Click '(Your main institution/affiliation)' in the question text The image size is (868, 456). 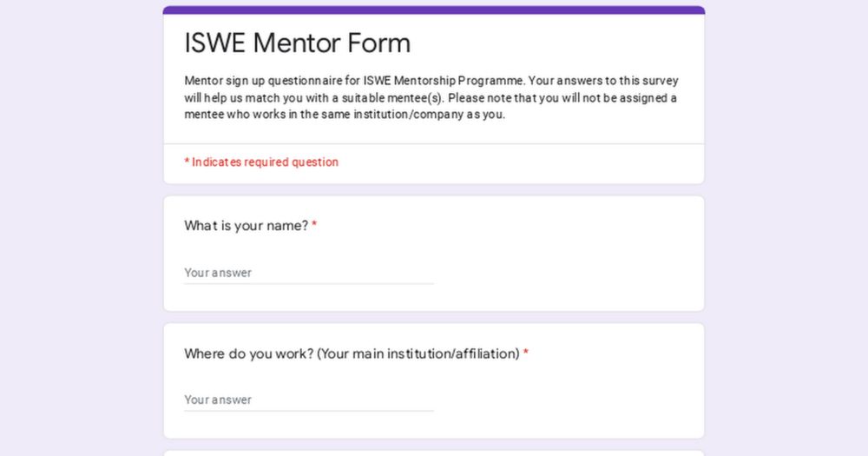point(418,354)
